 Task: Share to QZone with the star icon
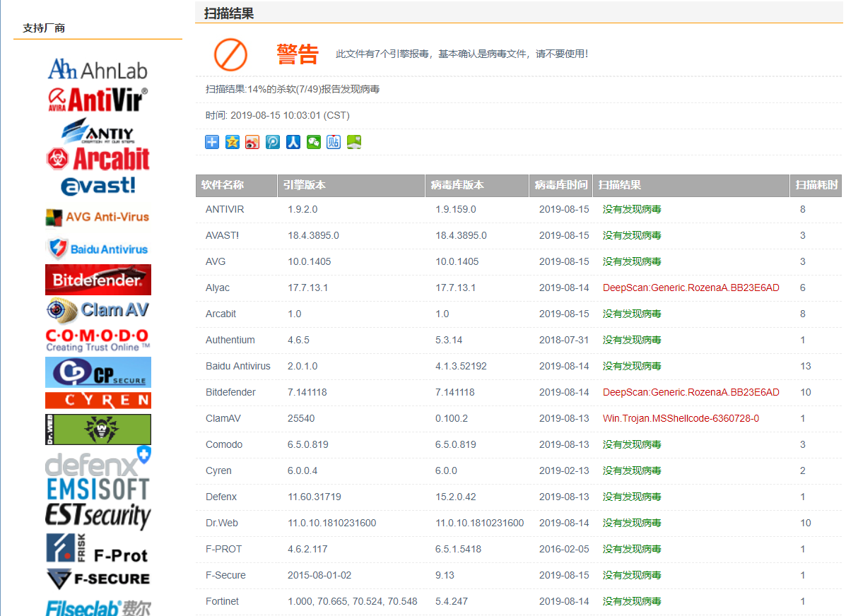click(x=232, y=142)
